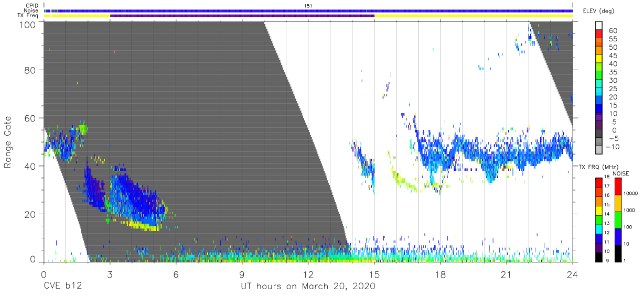Click the CVE b12 radar beam label
644x297 pixels.
tap(62, 287)
